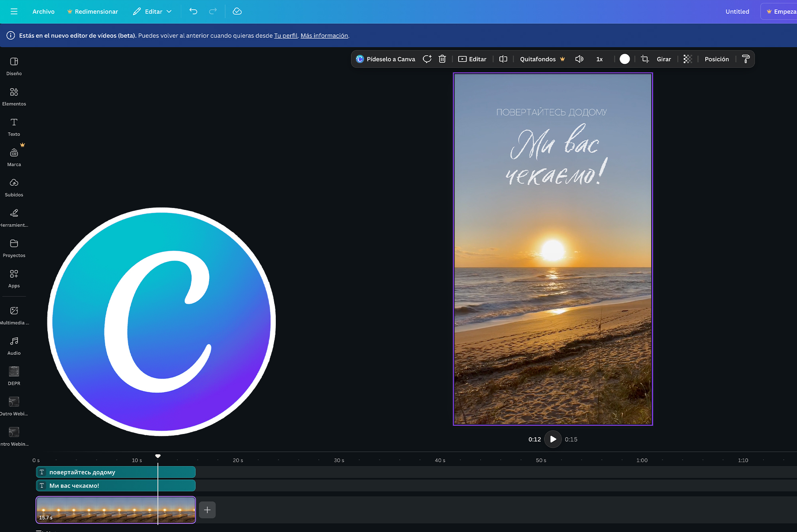Click the cloud save status icon
The height and width of the screenshot is (532, 797).
(x=237, y=12)
